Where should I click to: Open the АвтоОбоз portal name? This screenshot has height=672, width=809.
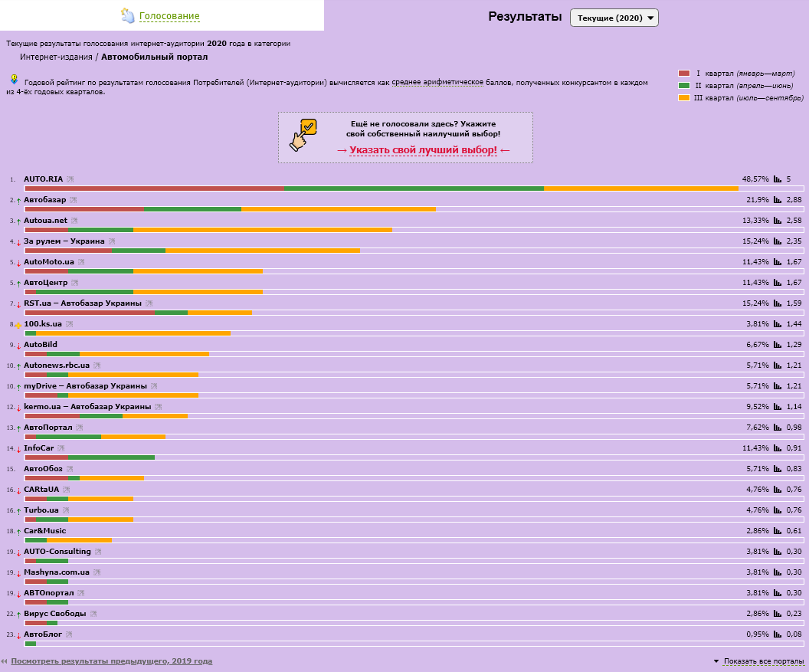pyautogui.click(x=43, y=469)
